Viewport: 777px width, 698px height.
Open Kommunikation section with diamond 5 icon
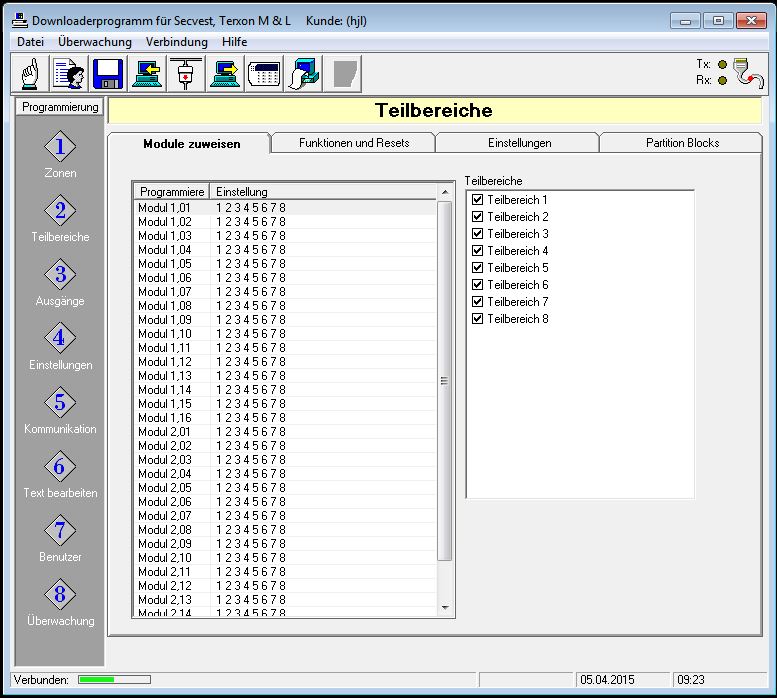[60, 404]
